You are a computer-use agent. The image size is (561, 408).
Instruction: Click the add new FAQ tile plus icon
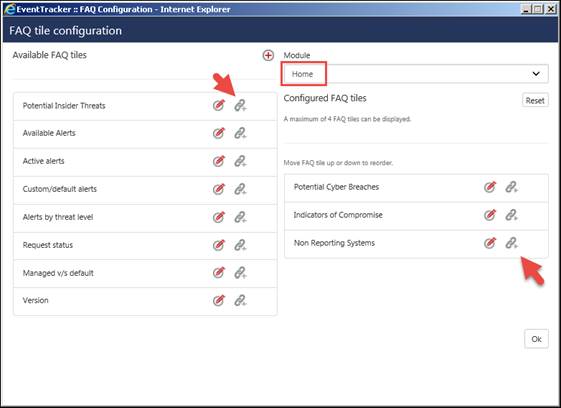tap(268, 55)
